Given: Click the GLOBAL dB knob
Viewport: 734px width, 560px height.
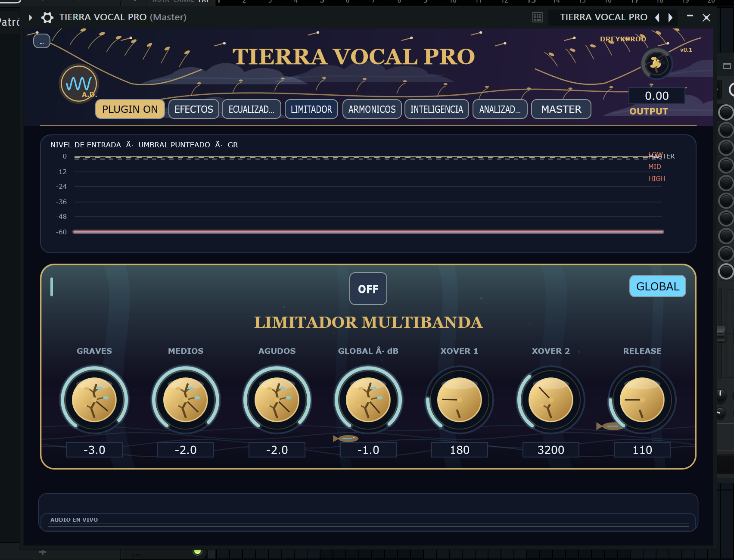Looking at the screenshot, I should tap(368, 400).
